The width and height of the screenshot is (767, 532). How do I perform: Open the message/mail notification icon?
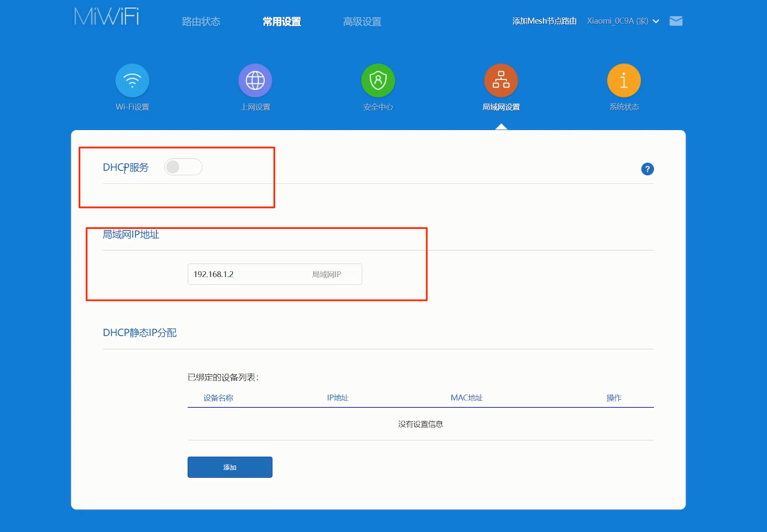675,20
